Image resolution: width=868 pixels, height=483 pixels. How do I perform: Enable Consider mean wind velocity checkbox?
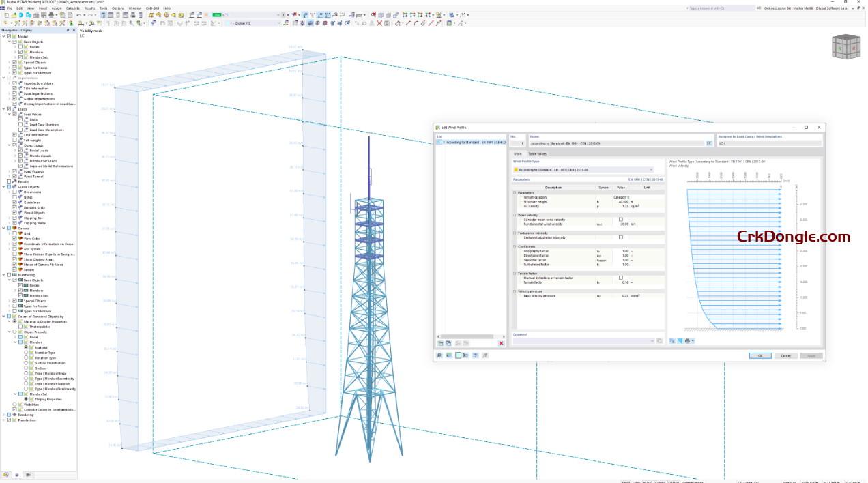pos(620,220)
